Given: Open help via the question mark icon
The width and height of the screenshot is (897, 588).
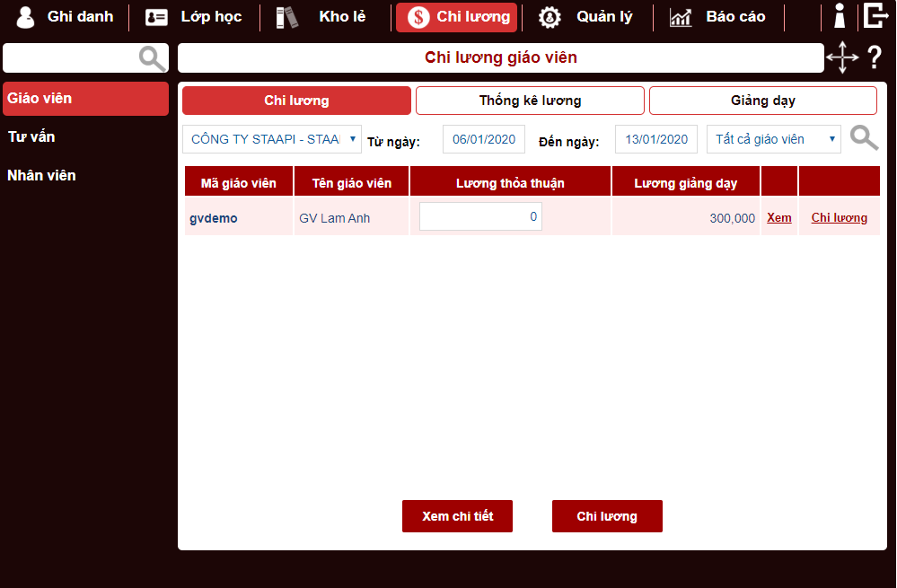Looking at the screenshot, I should (x=875, y=58).
